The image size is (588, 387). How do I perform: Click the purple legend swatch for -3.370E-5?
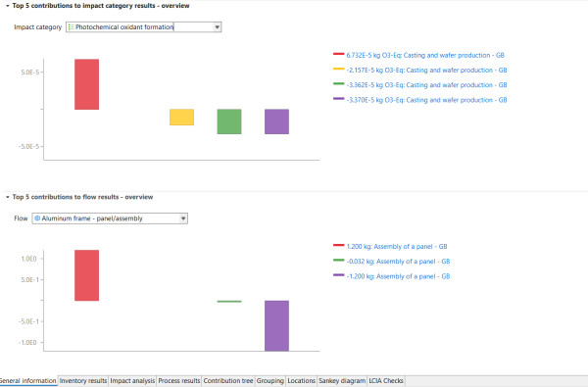point(339,99)
